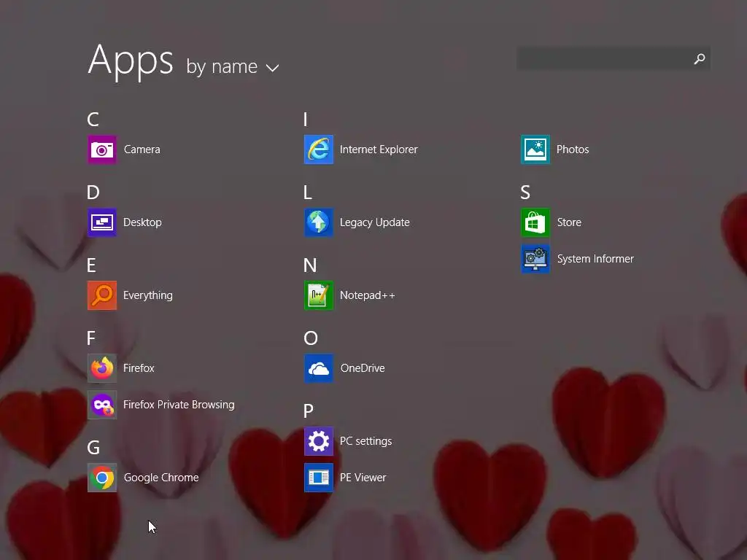Select the letter I group header

click(306, 119)
